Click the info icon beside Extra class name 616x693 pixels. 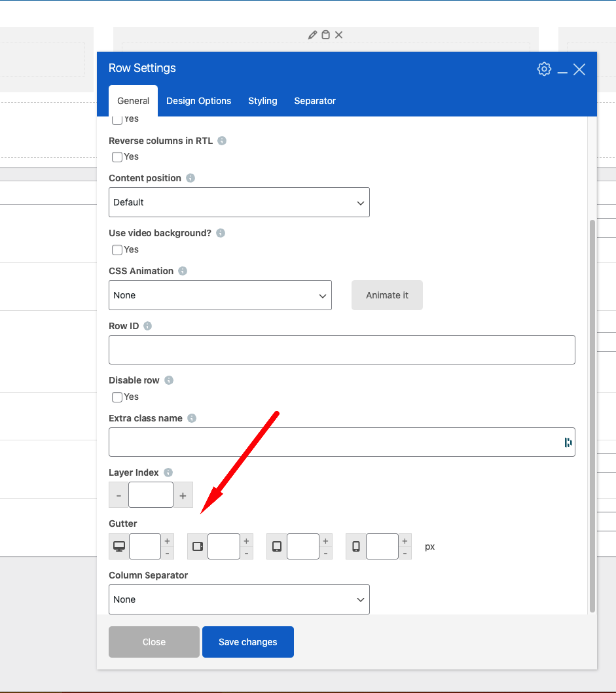tap(192, 418)
